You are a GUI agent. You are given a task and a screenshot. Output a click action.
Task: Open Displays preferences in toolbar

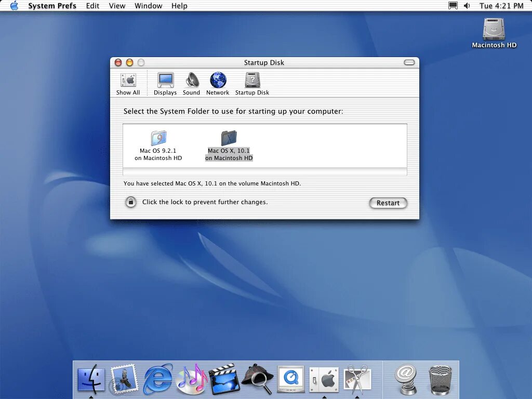coord(165,84)
